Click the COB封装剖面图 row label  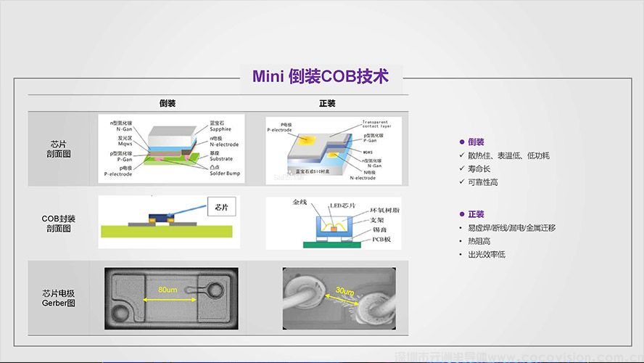tap(58, 223)
